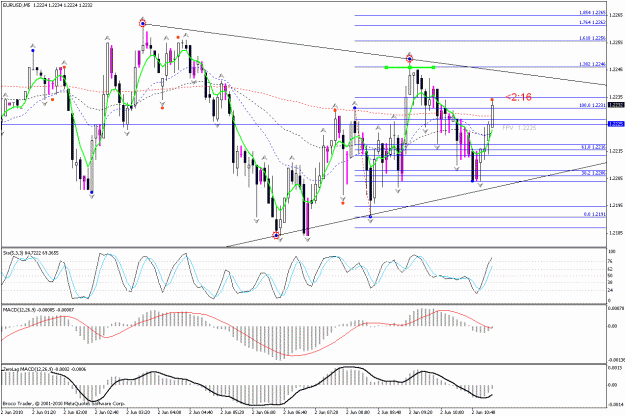Click the 2 Jun 06:00 time label
Image resolution: width=625 pixels, height=416 pixels.
click(x=263, y=412)
